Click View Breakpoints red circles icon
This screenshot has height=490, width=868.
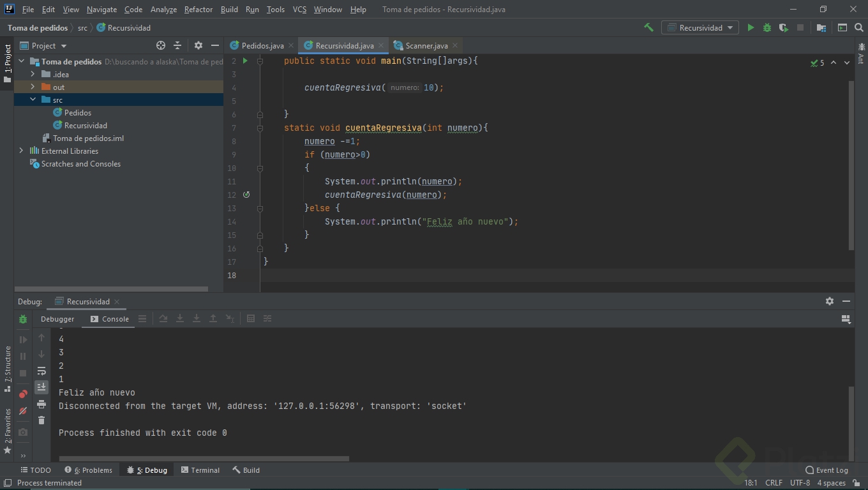(23, 394)
